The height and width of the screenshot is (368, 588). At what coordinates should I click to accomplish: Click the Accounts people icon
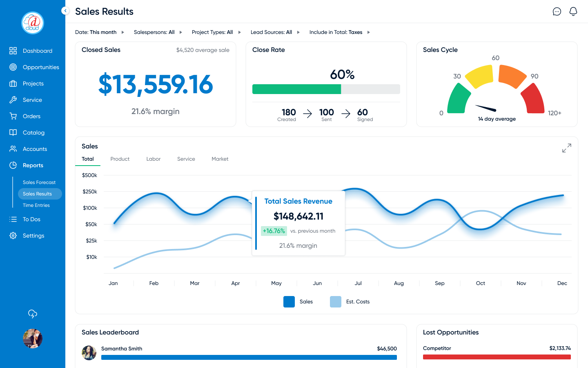13,149
